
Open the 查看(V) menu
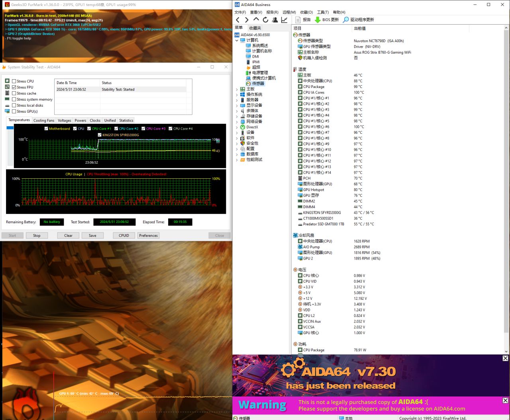[x=256, y=12]
